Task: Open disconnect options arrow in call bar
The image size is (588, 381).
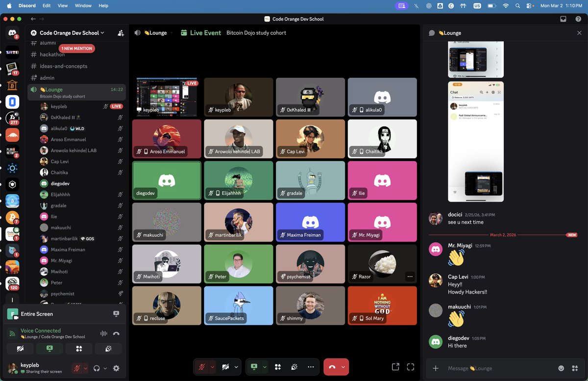Action: click(343, 367)
